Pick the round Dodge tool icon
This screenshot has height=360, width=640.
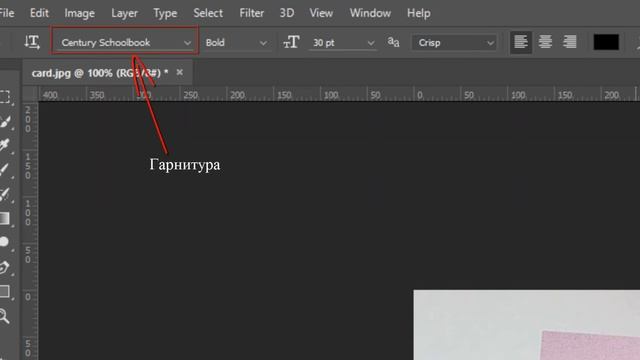point(4,242)
